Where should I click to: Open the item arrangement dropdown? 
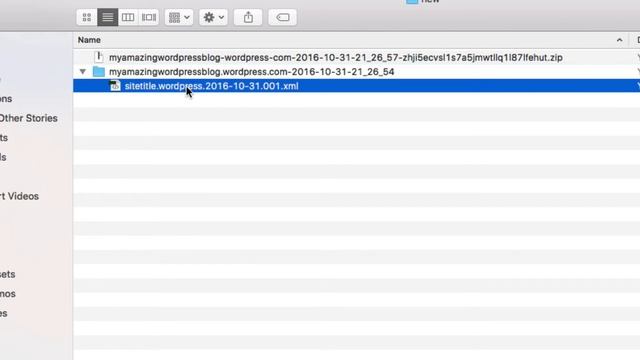point(179,18)
